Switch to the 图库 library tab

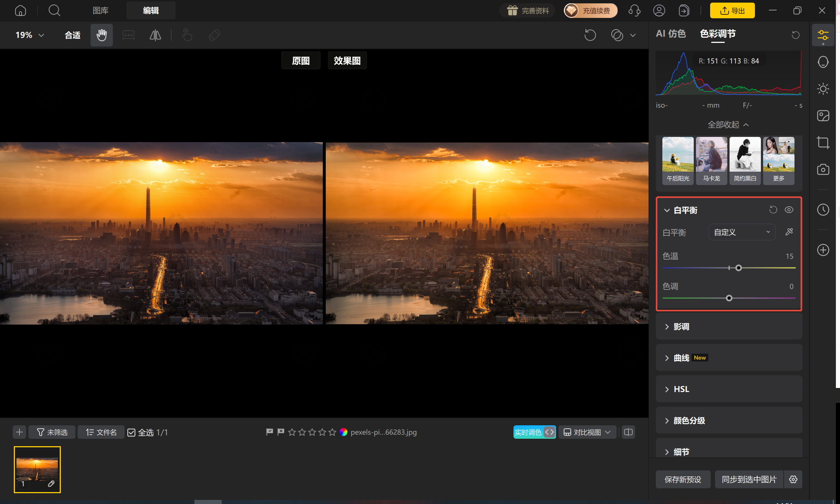(100, 10)
